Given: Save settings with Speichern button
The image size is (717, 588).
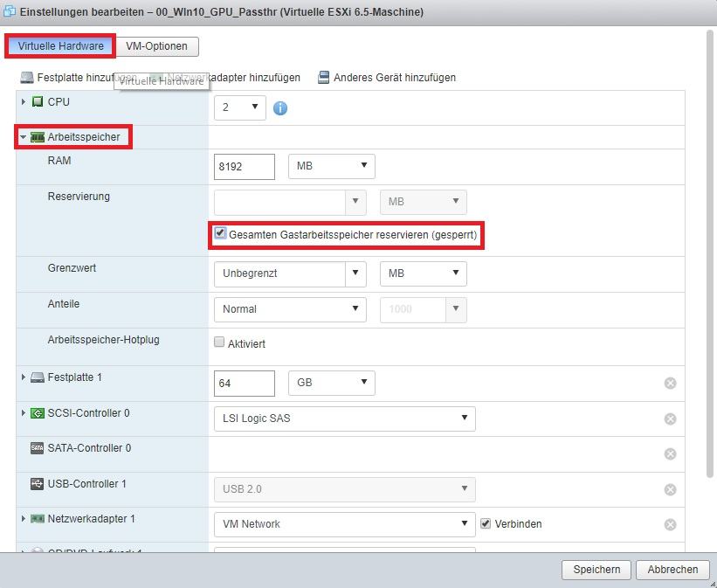Looking at the screenshot, I should pos(596,570).
